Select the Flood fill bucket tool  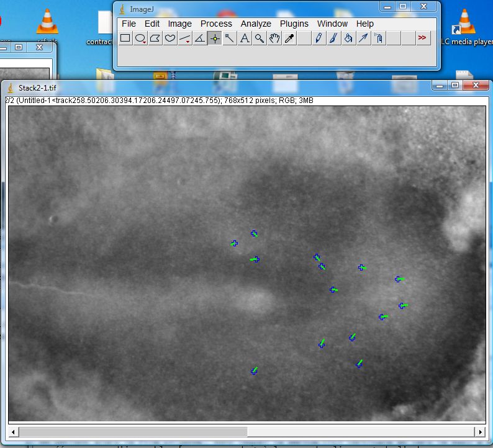tap(348, 38)
